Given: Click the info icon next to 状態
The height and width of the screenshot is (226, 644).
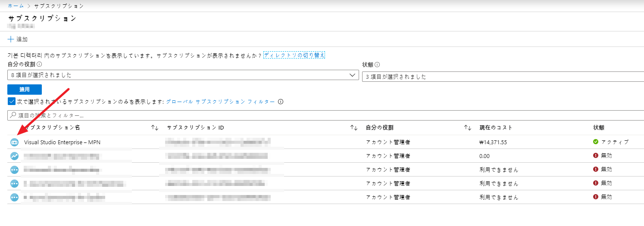Looking at the screenshot, I should click(377, 65).
